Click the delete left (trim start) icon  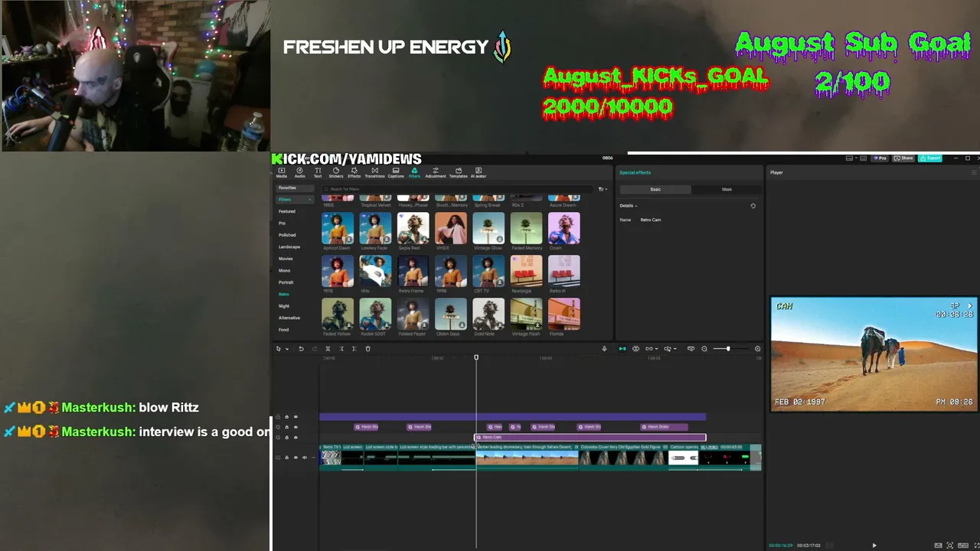coord(341,349)
